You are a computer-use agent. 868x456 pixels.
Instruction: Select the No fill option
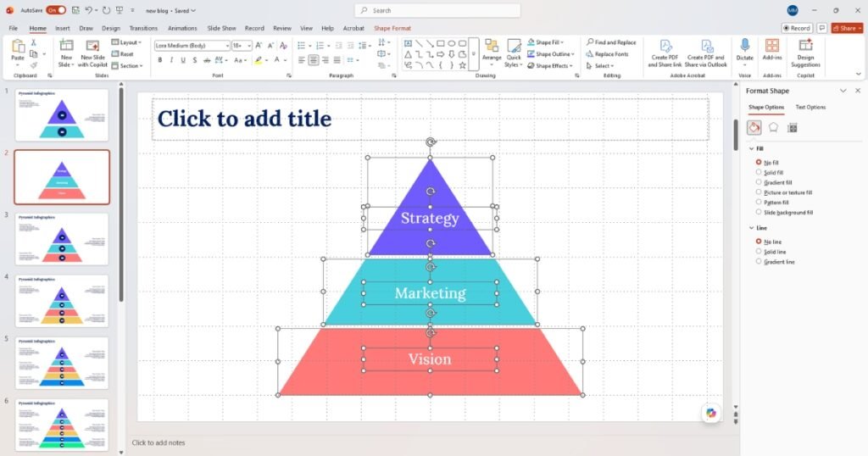click(767, 162)
